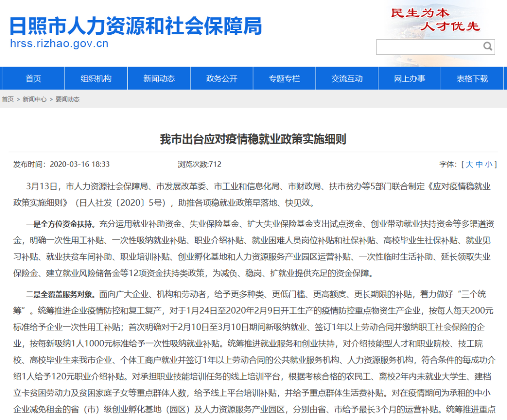
Task: Set font size to 大
Action: [469, 164]
